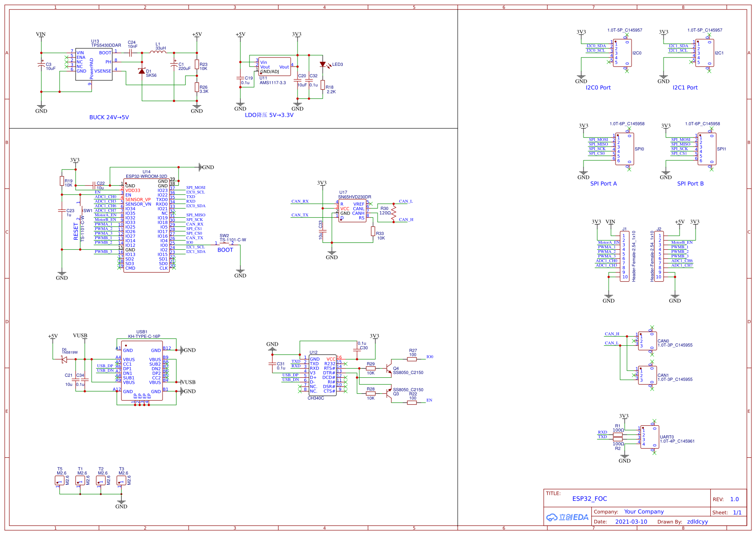Select the T2 M2.6 mounting hole
Viewport: 756px width, 535px height.
pyautogui.click(x=101, y=481)
